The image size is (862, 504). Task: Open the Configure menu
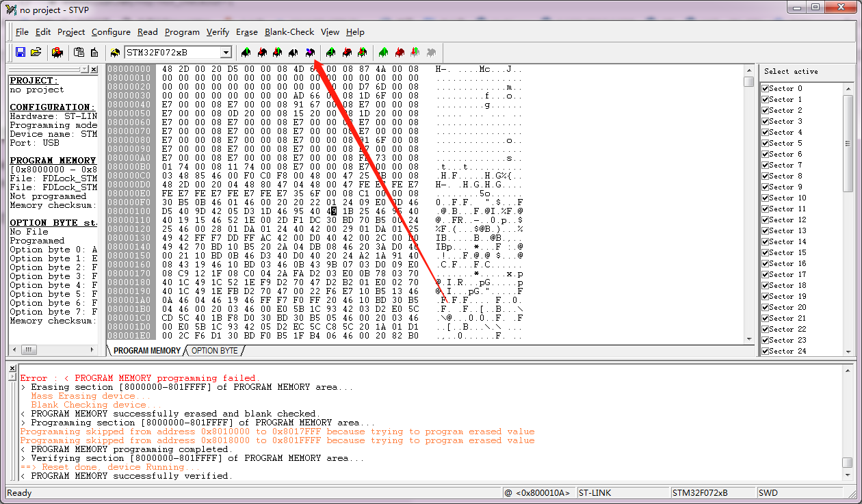pos(111,32)
